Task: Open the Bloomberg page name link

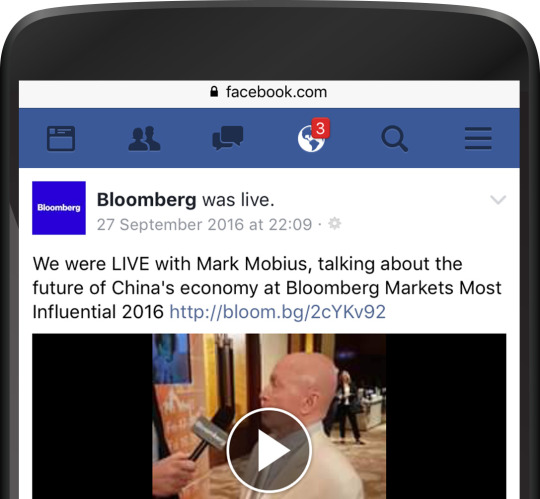Action: tap(147, 200)
